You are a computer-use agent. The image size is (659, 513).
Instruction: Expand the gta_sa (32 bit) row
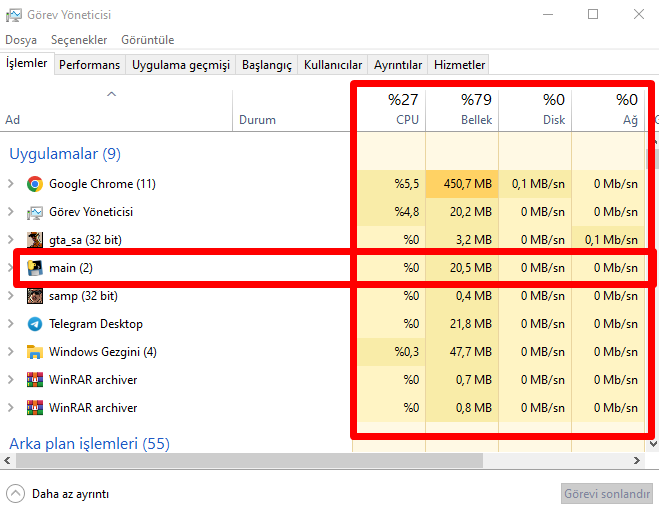pos(11,239)
